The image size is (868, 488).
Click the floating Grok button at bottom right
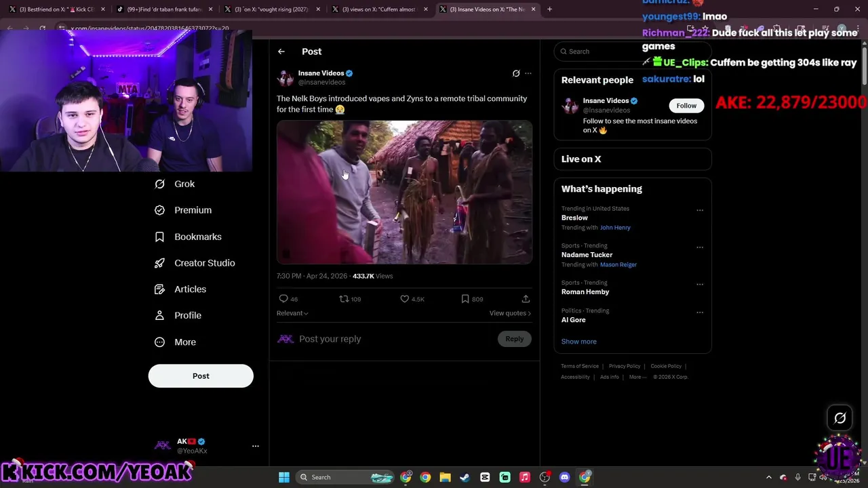(x=840, y=418)
